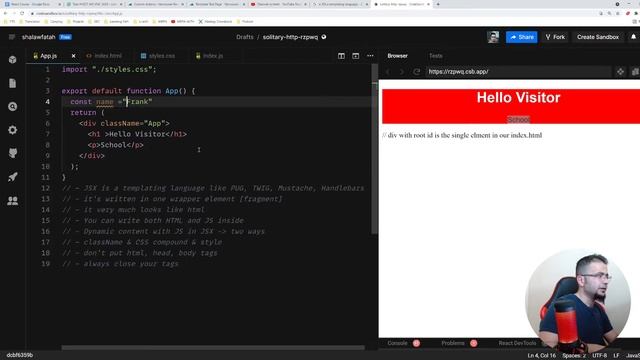The image size is (640, 360).
Task: Click the editor vertical scrollbar
Action: (x=375, y=149)
